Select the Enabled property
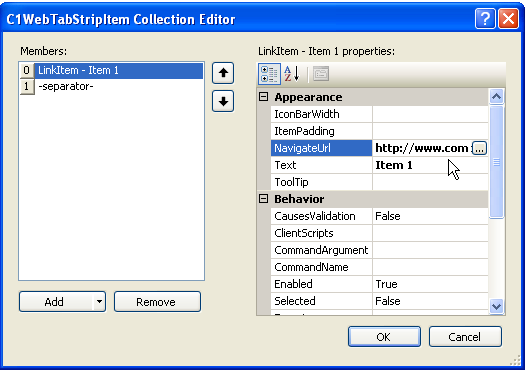Screen dimensions: 525x371 pyautogui.click(x=321, y=284)
